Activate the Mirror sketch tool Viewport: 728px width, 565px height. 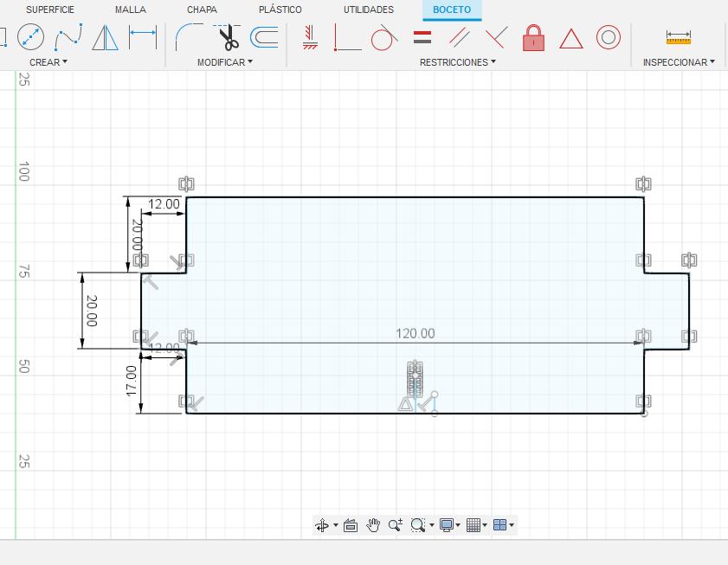point(106,37)
